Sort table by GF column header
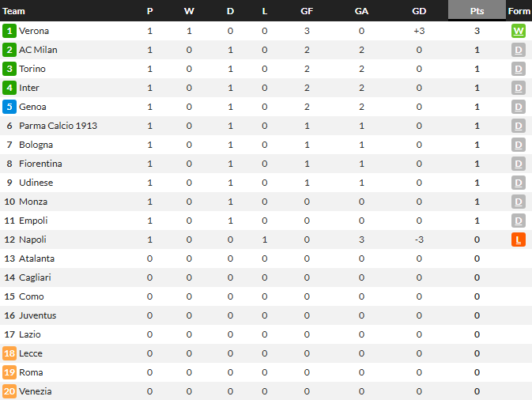This screenshot has width=532, height=400. [307, 11]
